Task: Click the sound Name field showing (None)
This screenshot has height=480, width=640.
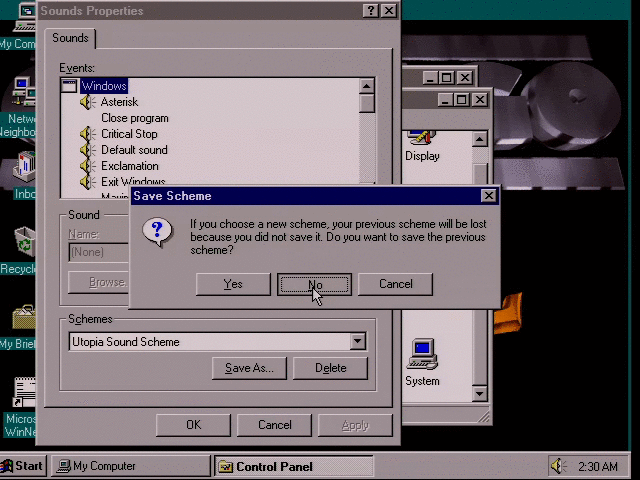Action: [99, 252]
